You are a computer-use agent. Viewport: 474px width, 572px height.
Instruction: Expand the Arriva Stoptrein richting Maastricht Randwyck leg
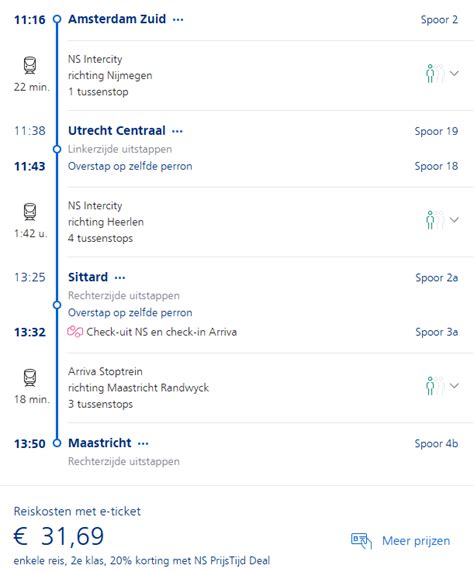click(x=454, y=386)
